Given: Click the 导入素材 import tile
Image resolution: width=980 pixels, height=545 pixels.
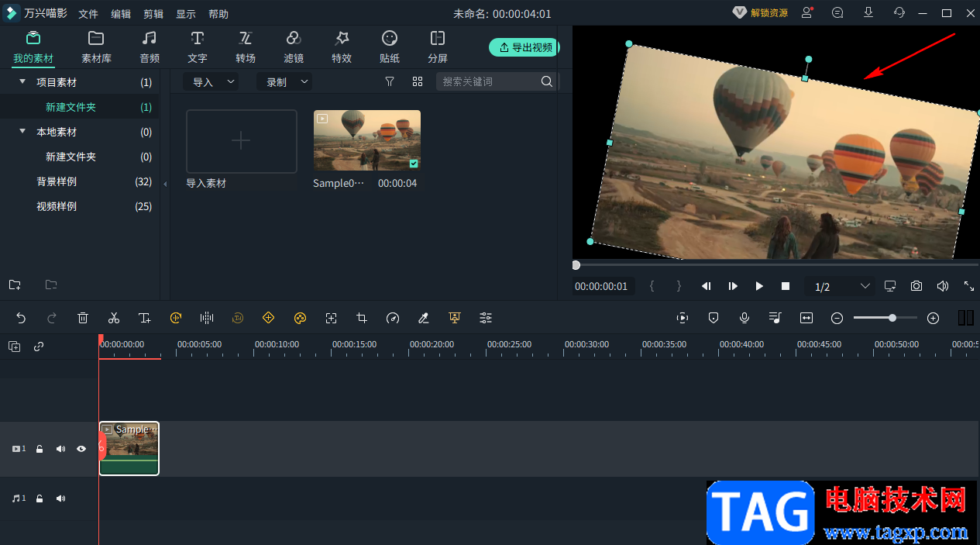Looking at the screenshot, I should tap(242, 141).
